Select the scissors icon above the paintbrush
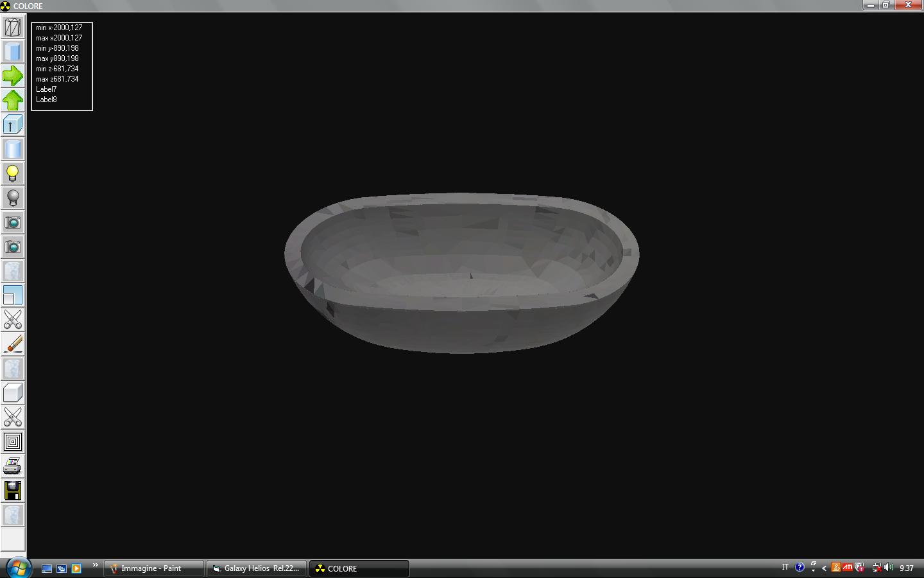The width and height of the screenshot is (924, 578). (x=13, y=320)
